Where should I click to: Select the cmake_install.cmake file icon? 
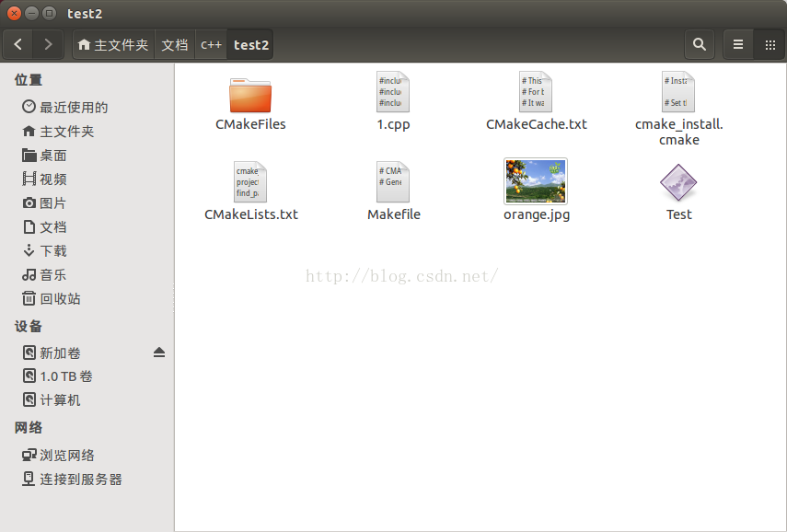[x=678, y=91]
